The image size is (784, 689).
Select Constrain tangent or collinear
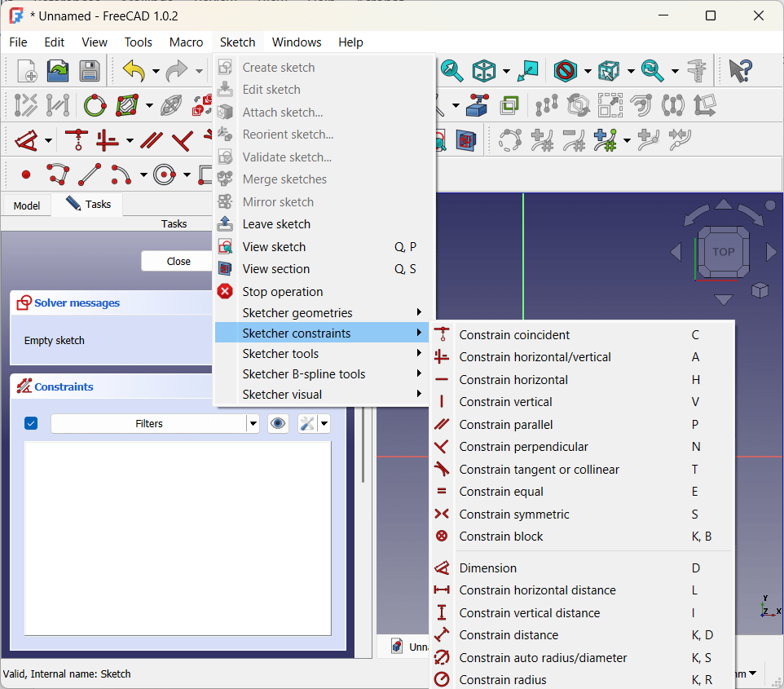(582, 470)
